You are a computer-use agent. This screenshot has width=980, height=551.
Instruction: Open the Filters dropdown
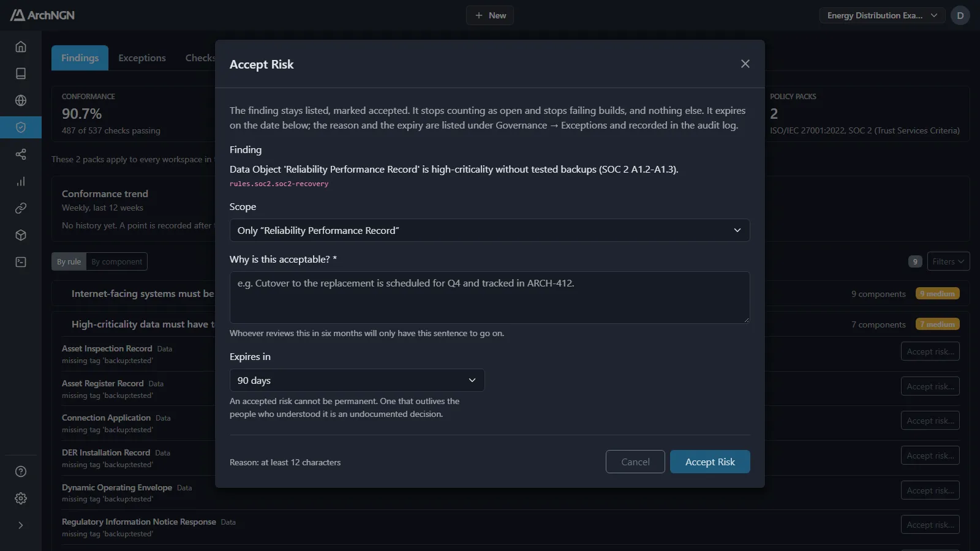[948, 261]
